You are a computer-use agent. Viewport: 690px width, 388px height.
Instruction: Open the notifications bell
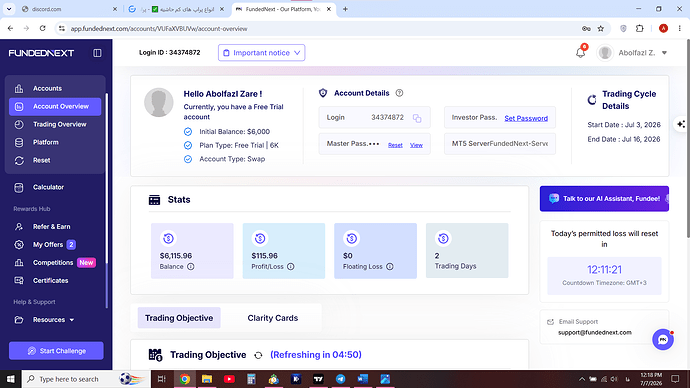(x=580, y=53)
